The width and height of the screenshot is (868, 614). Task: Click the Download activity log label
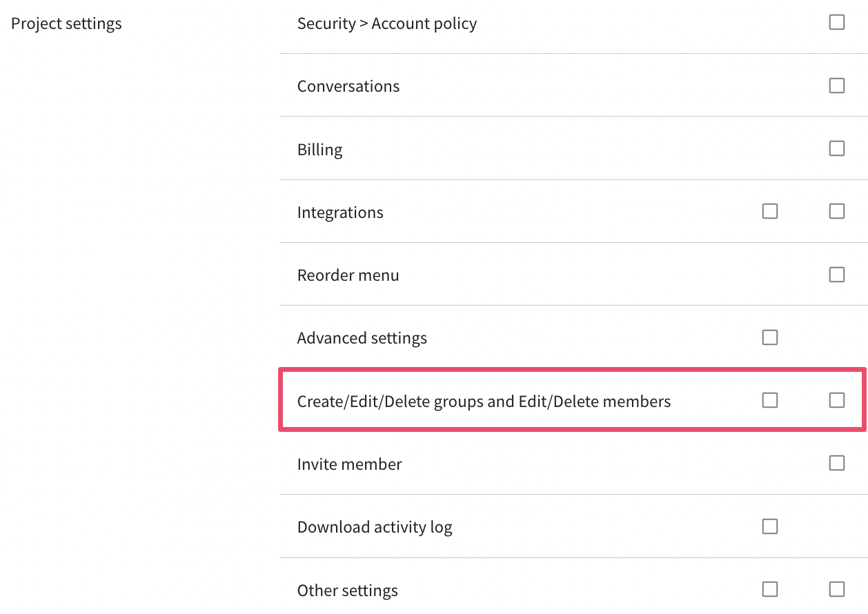[375, 528]
